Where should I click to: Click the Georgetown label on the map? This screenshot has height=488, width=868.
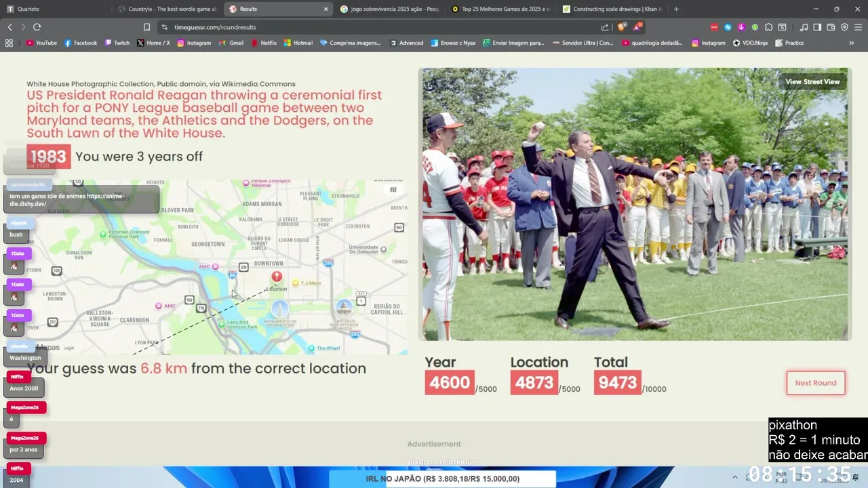click(208, 244)
